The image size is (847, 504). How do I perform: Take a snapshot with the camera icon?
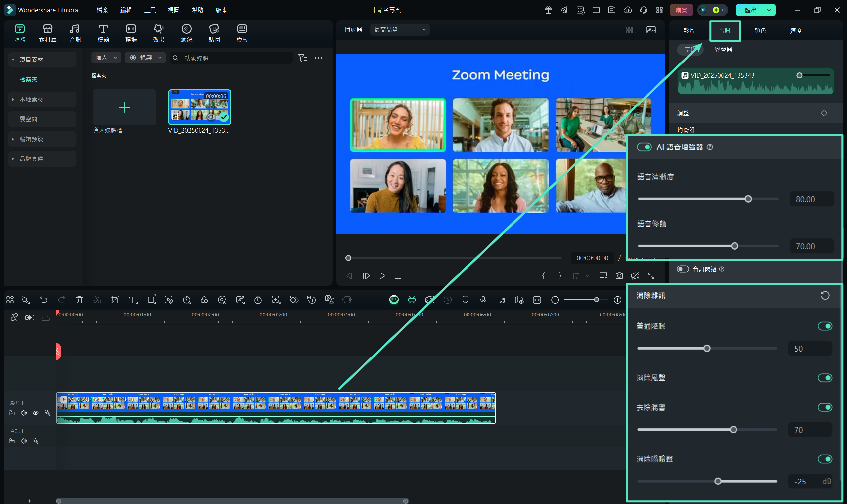click(619, 276)
